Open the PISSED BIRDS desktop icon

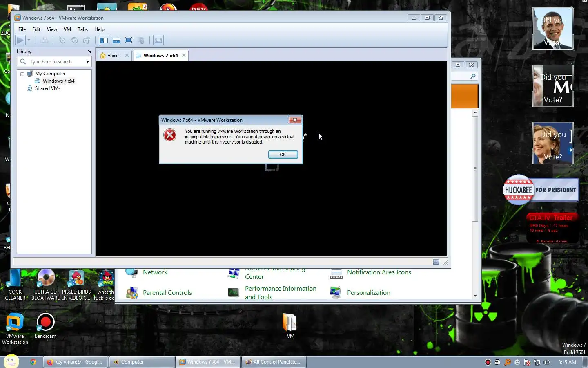76,285
